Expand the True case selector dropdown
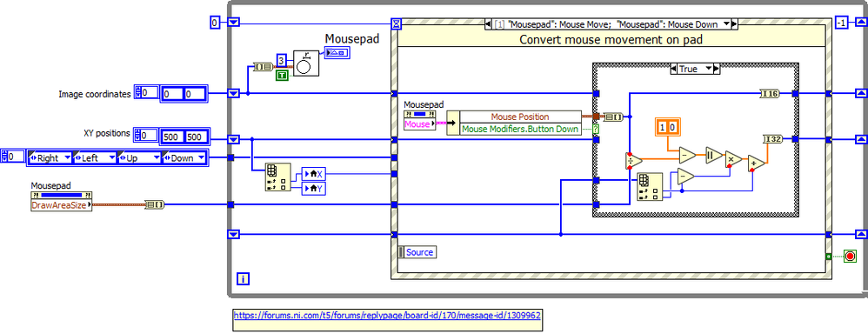The height and width of the screenshot is (334, 868). (x=695, y=69)
